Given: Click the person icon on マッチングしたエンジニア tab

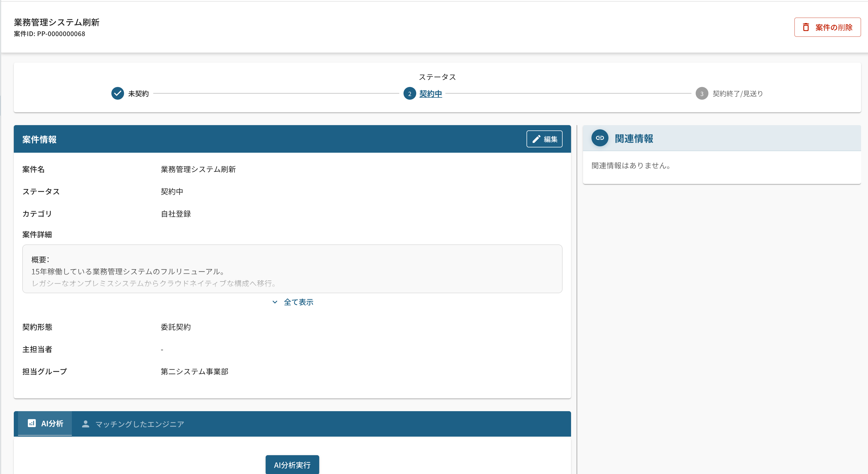Looking at the screenshot, I should click(x=86, y=424).
